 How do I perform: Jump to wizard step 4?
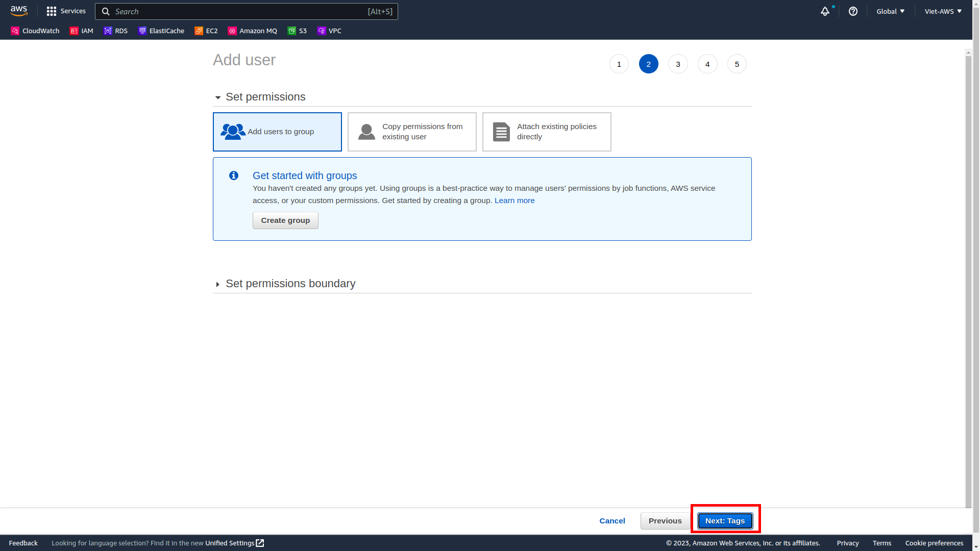coord(707,64)
